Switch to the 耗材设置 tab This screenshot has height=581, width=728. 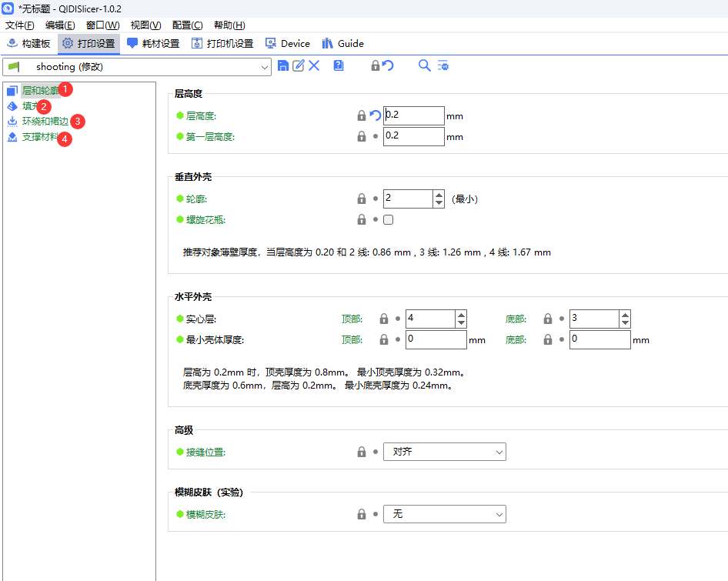(x=153, y=44)
